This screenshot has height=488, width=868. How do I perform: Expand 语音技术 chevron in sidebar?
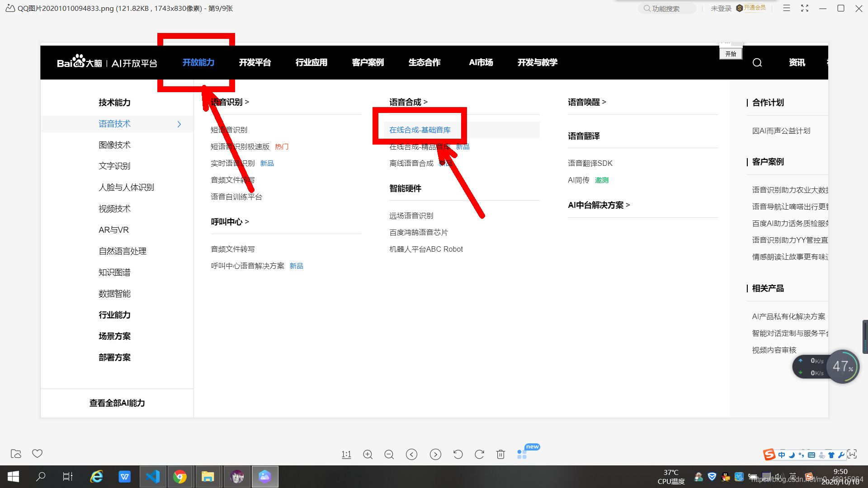[179, 124]
